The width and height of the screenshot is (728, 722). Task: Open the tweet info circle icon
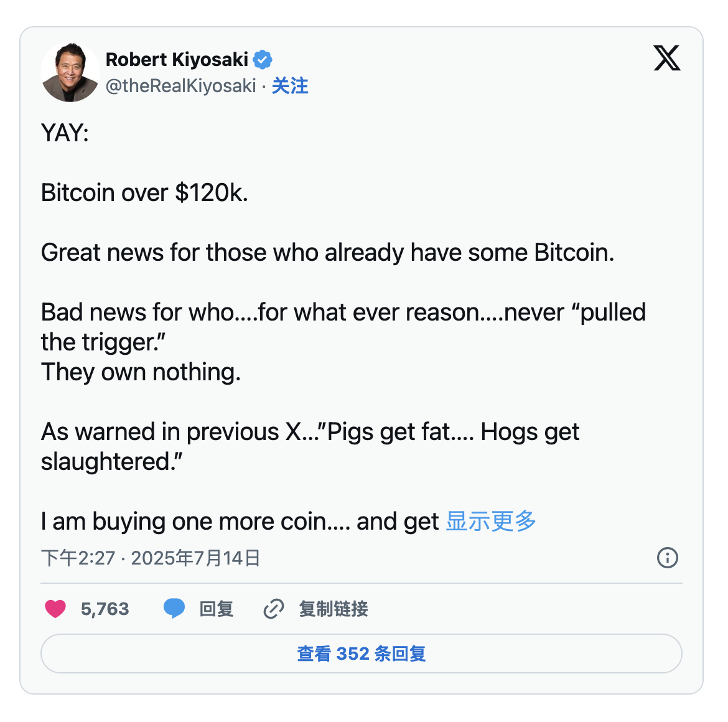click(667, 558)
